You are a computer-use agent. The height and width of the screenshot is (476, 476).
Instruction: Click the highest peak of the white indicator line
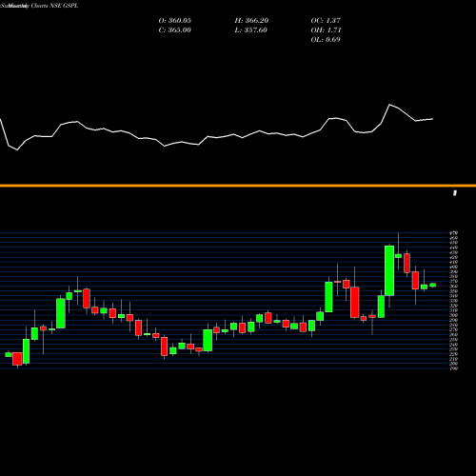click(x=389, y=105)
